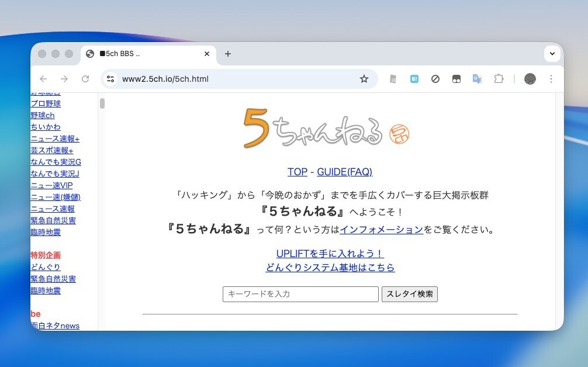This screenshot has height=367, width=588.
Task: Open 緊急自然災害 link under 特別企画 heading
Action: (53, 279)
